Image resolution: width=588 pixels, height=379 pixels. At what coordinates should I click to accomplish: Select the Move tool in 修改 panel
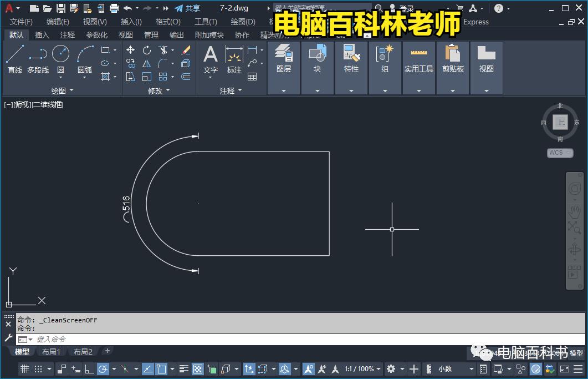(x=131, y=50)
